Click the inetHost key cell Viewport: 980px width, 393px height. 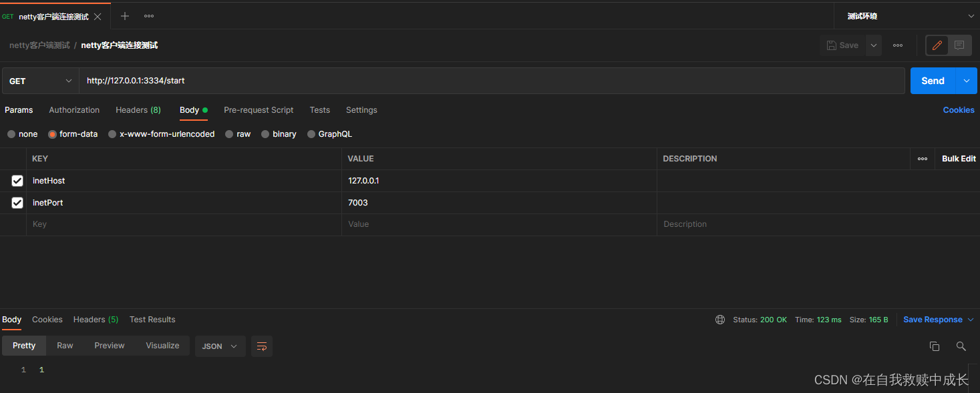[x=184, y=181]
